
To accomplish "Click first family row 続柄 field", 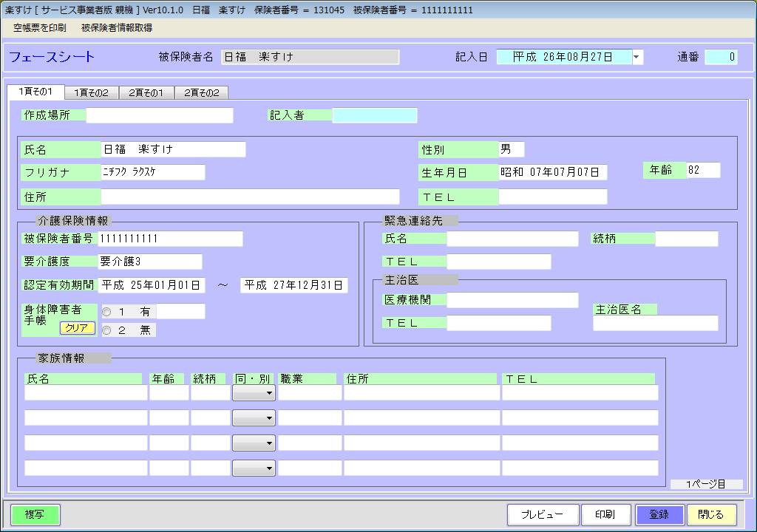I will pos(211,393).
